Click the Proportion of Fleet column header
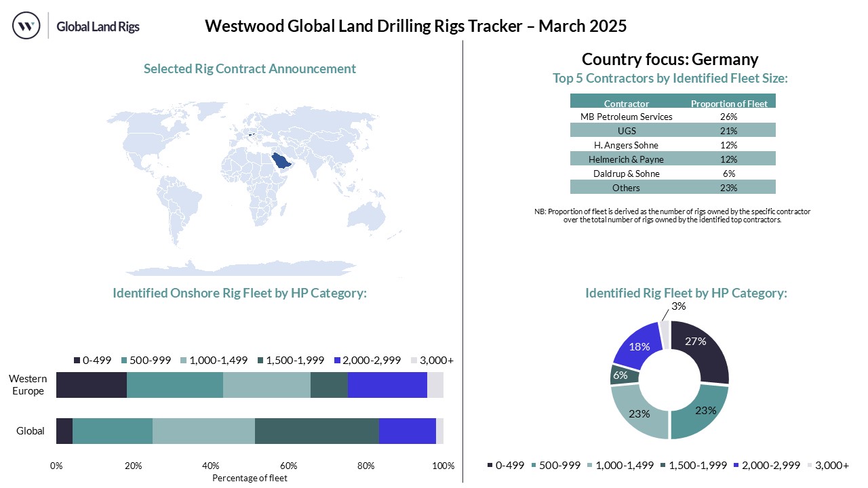 (x=729, y=104)
